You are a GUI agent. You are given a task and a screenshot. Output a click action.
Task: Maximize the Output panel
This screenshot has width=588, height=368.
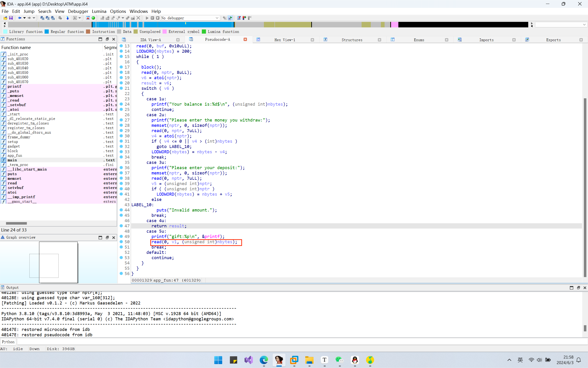571,288
